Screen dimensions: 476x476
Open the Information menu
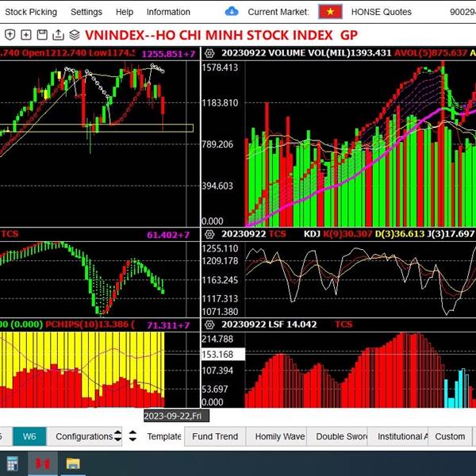point(168,12)
